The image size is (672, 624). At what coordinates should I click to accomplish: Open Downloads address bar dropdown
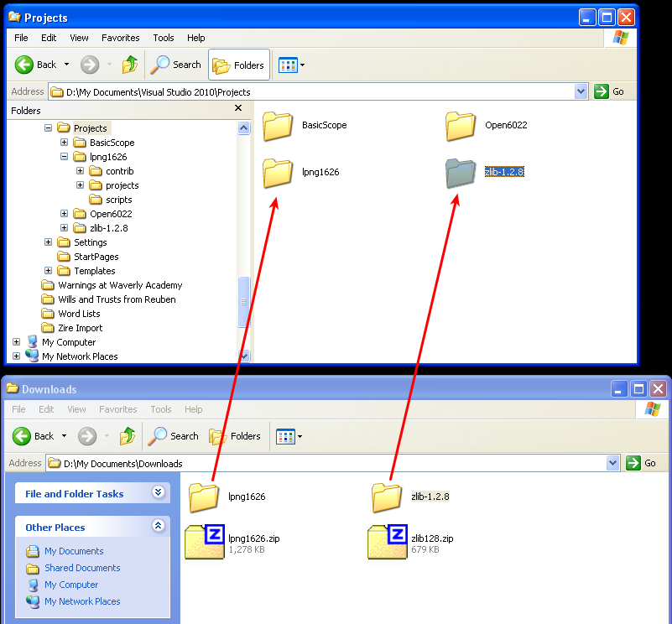[x=613, y=463]
